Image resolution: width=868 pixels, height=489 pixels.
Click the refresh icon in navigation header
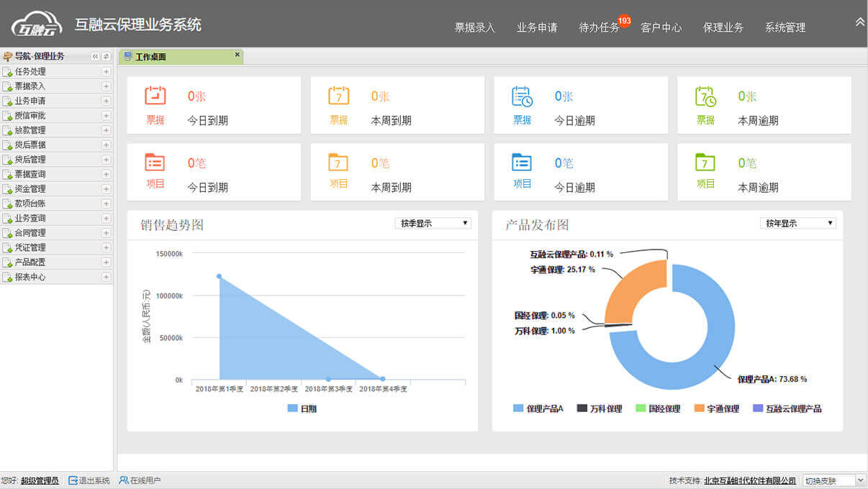(x=106, y=57)
